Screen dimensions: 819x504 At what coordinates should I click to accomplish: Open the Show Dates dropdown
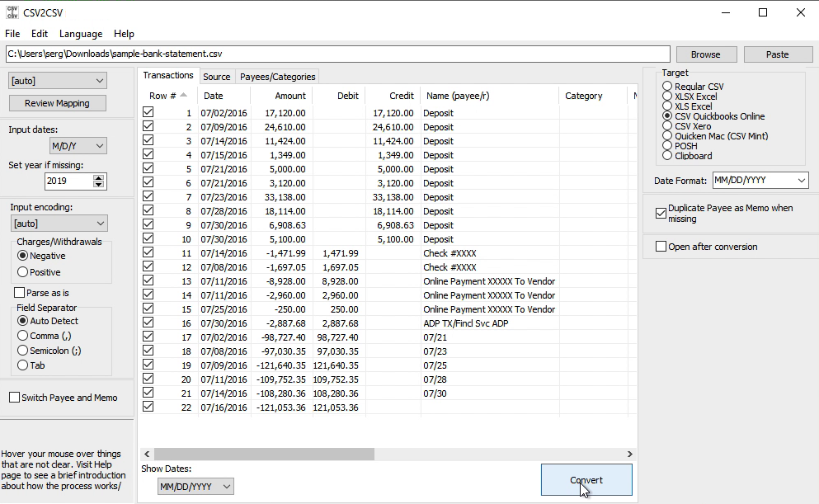click(x=195, y=486)
